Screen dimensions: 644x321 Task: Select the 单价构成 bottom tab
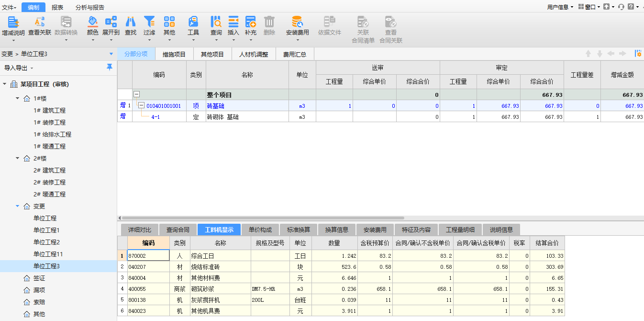click(260, 230)
